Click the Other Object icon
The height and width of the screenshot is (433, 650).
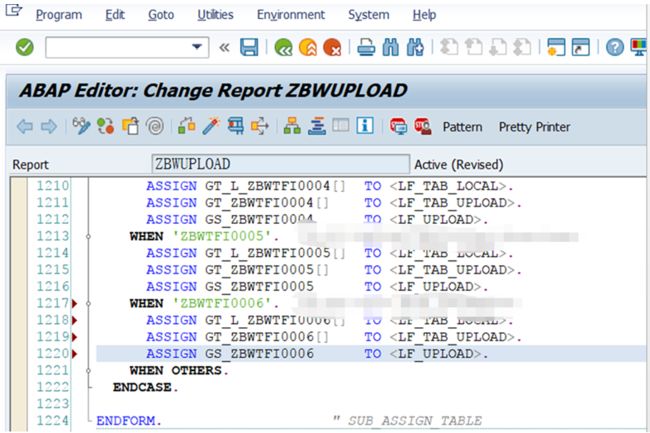pos(130,126)
